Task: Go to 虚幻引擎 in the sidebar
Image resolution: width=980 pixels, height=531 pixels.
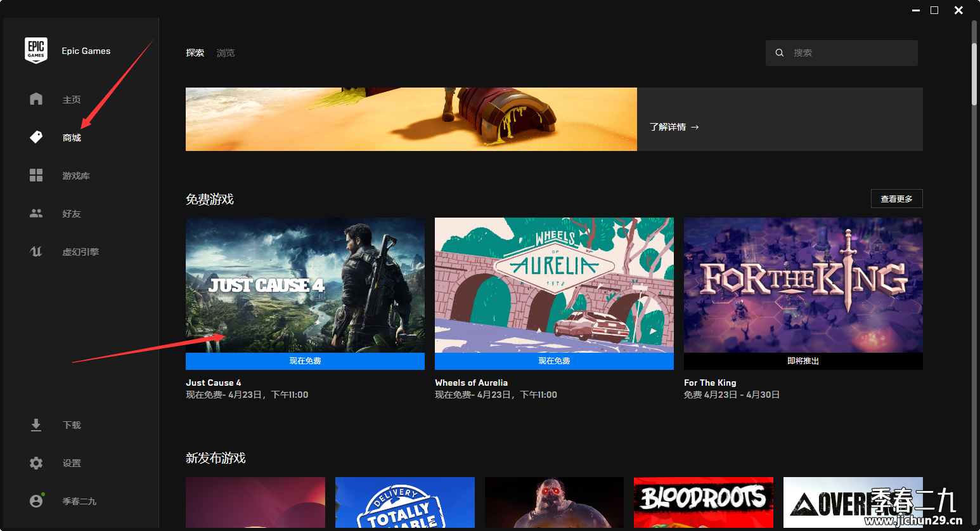Action: 81,251
